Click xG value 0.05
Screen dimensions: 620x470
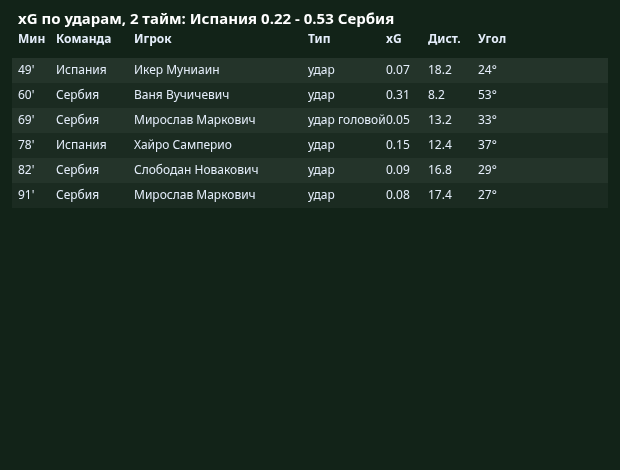(x=398, y=120)
